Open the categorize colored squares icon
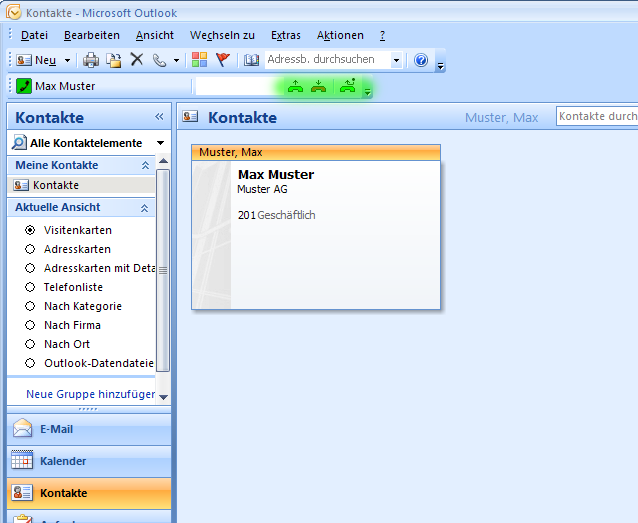The width and height of the screenshot is (638, 523). [x=199, y=60]
